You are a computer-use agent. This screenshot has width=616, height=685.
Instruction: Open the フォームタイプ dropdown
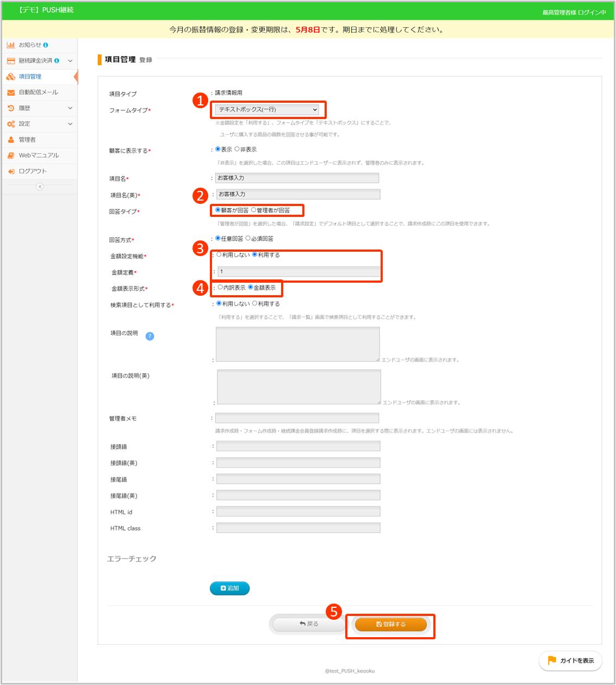[267, 110]
